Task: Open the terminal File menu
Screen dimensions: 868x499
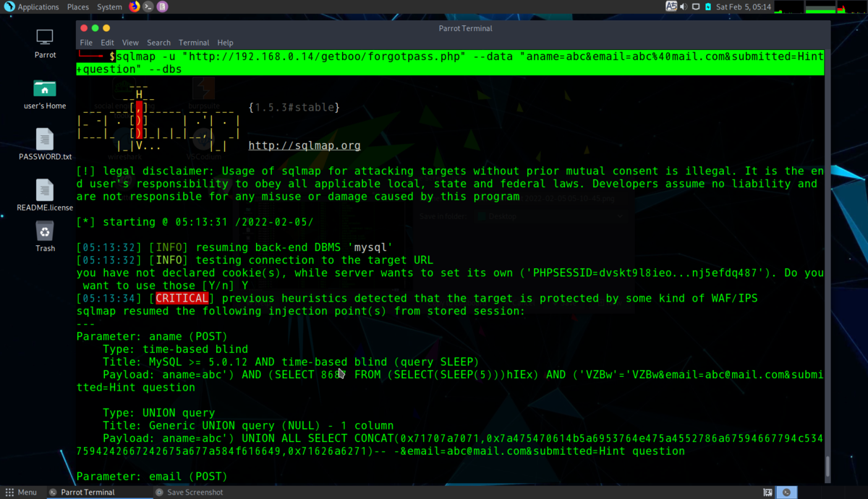Action: point(86,43)
